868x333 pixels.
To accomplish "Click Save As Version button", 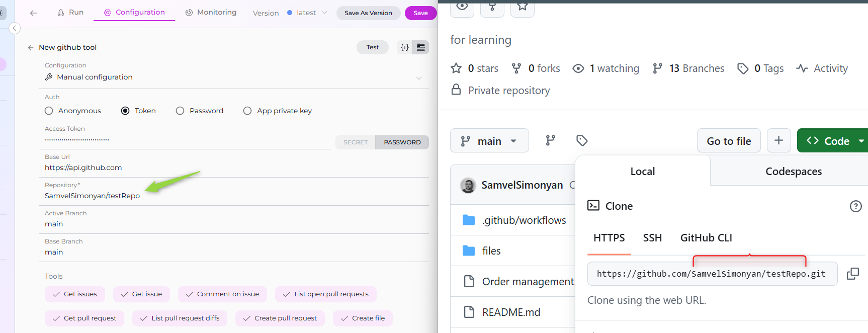I will (x=368, y=13).
